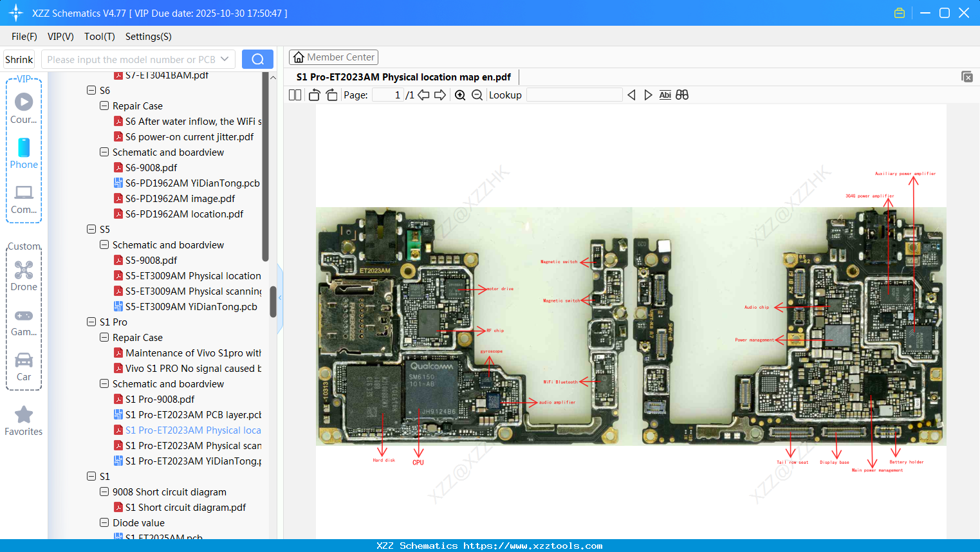Zoom in on the PDF
The image size is (980, 552).
point(460,95)
